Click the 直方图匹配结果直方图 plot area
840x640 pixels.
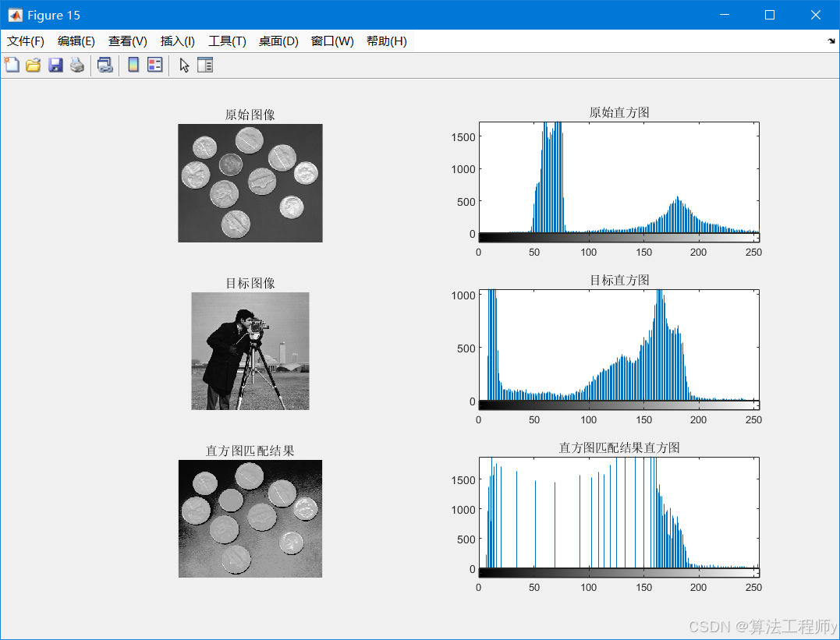[x=618, y=513]
